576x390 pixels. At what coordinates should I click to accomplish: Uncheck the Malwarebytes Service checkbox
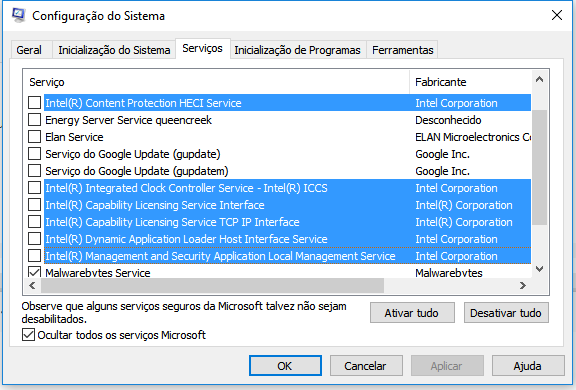(35, 272)
